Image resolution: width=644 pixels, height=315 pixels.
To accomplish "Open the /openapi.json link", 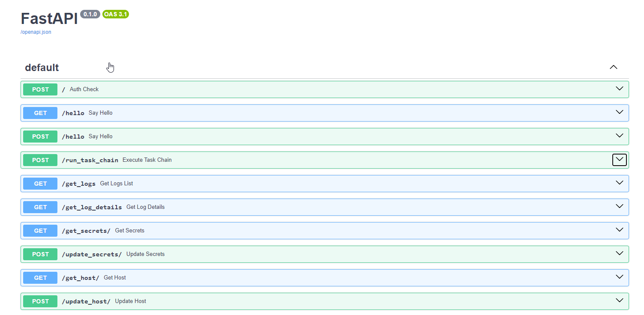I will [36, 32].
